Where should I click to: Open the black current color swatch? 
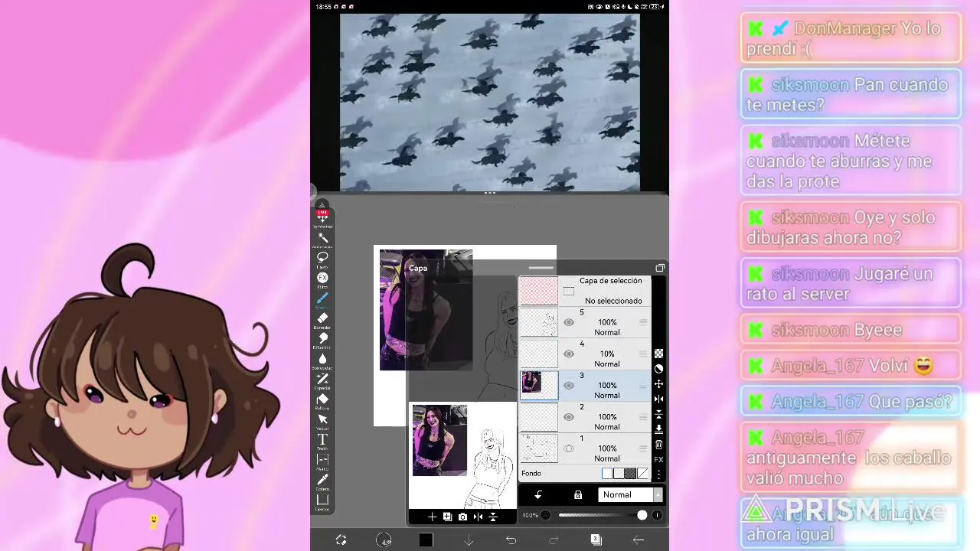(426, 540)
